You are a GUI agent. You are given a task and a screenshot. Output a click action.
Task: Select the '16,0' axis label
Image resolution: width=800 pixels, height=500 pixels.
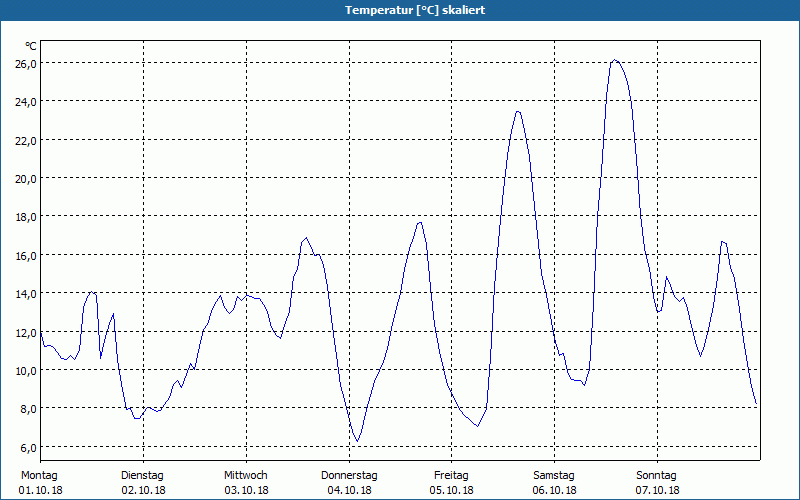pos(26,255)
